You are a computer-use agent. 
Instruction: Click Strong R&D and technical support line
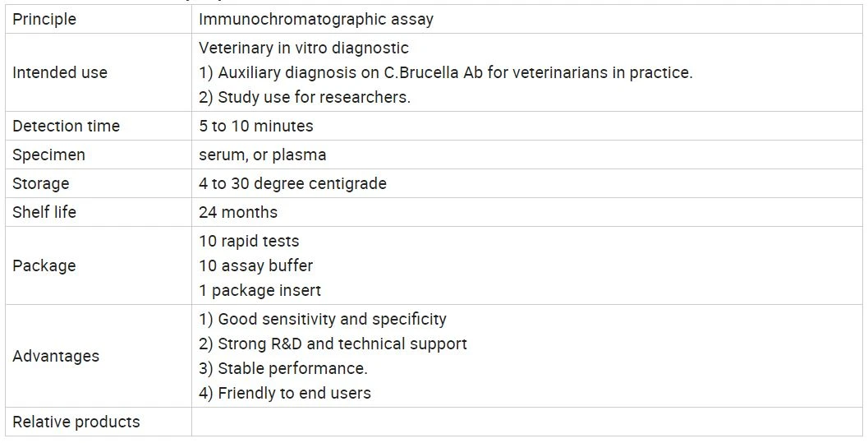333,344
